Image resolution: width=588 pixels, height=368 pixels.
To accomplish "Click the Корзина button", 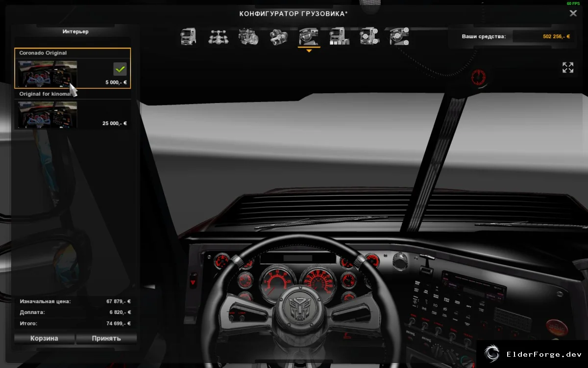I will (44, 338).
